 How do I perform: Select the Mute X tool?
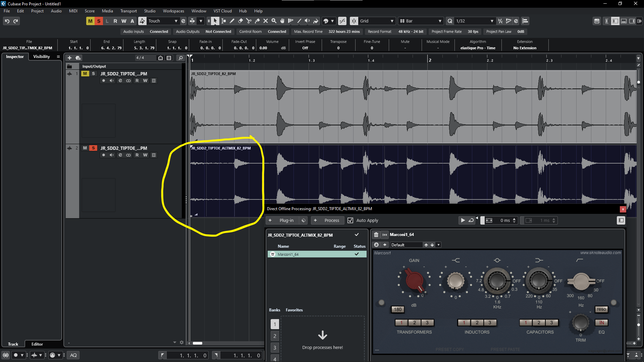266,21
